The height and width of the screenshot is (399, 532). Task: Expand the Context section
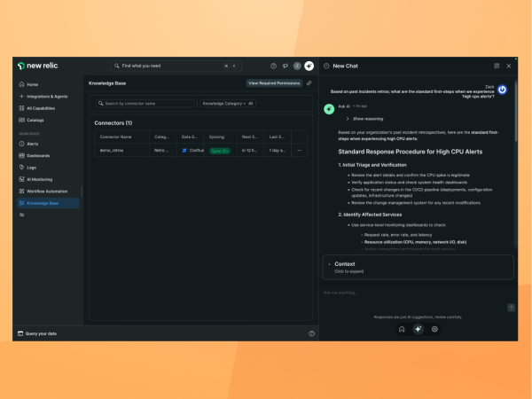coord(418,267)
